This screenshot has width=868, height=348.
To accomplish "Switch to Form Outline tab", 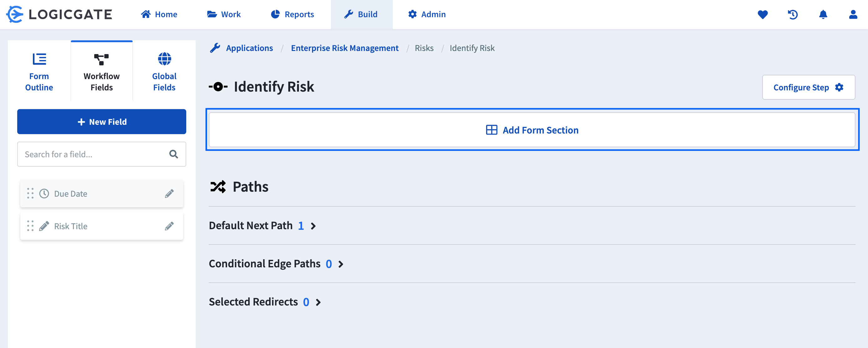I will (x=39, y=72).
